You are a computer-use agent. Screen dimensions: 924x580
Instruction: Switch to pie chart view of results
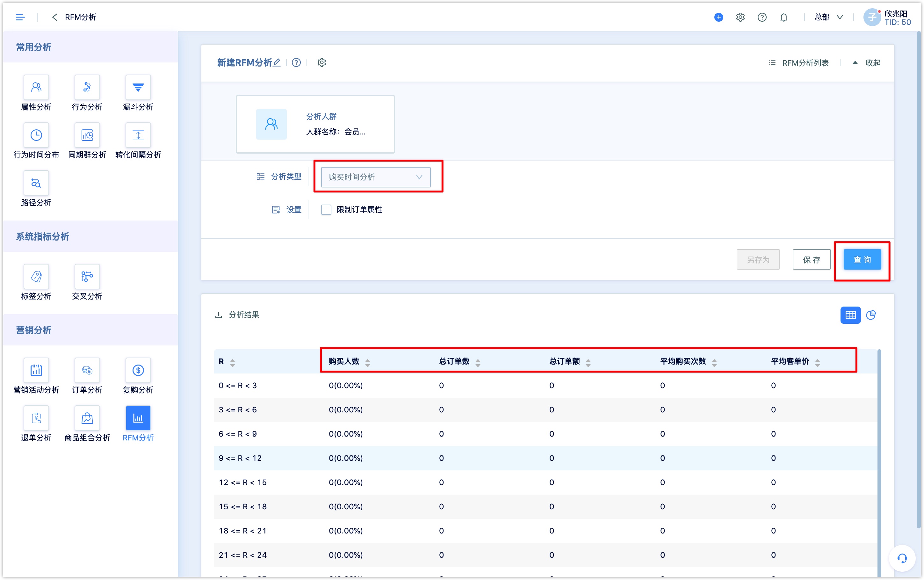(x=871, y=315)
